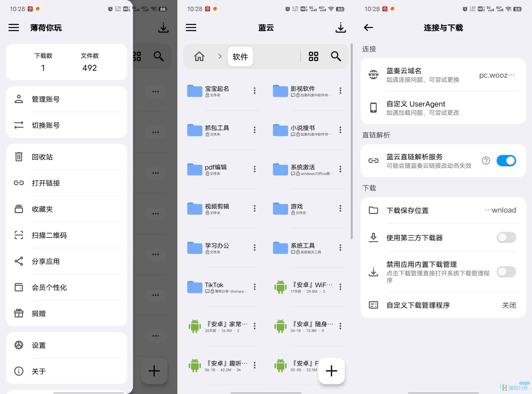Image resolution: width=532 pixels, height=394 pixels.
Task: Tap 关闭 value of 自定义下载管理程序
Action: pyautogui.click(x=509, y=305)
